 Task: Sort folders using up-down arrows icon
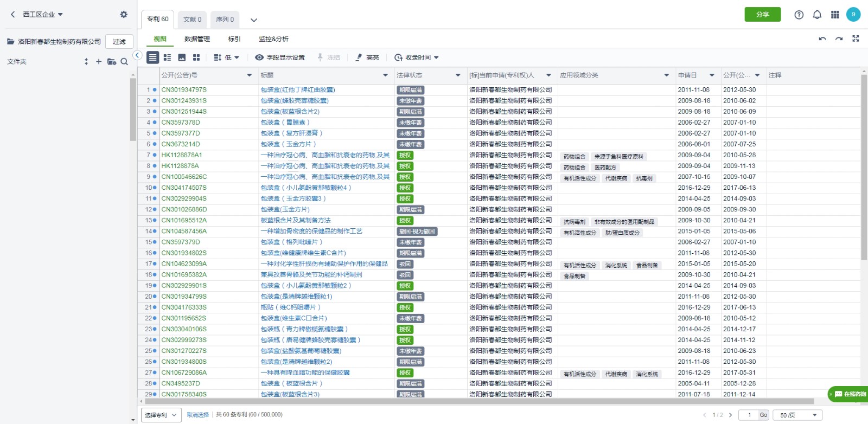point(86,61)
